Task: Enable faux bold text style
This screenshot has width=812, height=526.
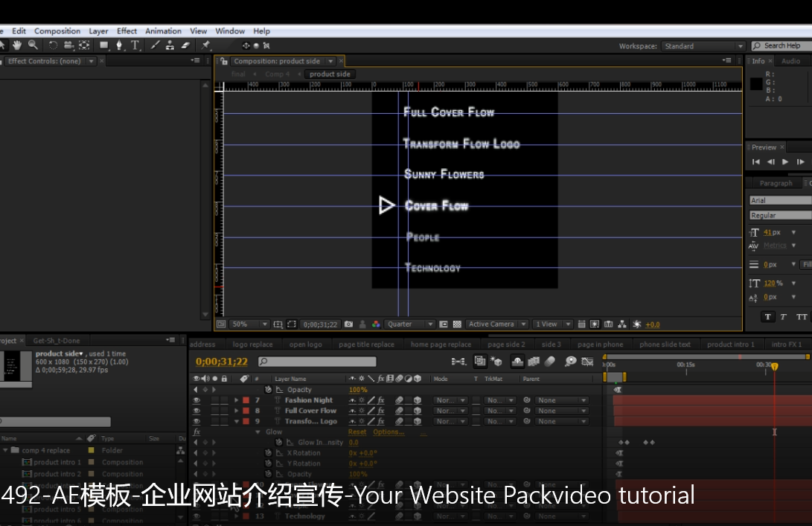Action: [768, 317]
